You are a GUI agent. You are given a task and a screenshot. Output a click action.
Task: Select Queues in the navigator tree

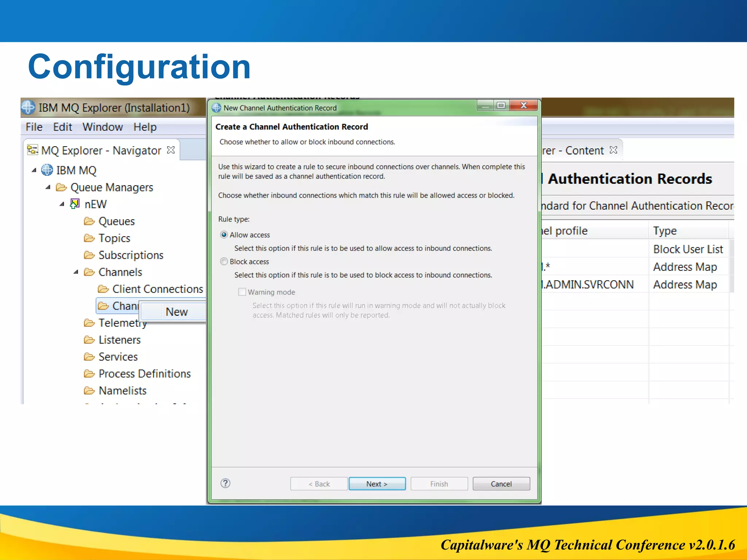[117, 221]
